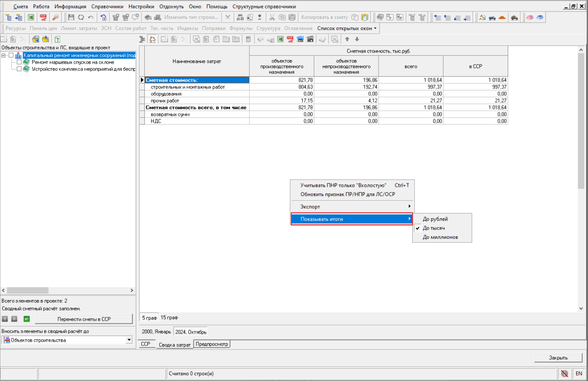Click the Закрыть button
Screen dimensions: 588x381
coord(558,358)
